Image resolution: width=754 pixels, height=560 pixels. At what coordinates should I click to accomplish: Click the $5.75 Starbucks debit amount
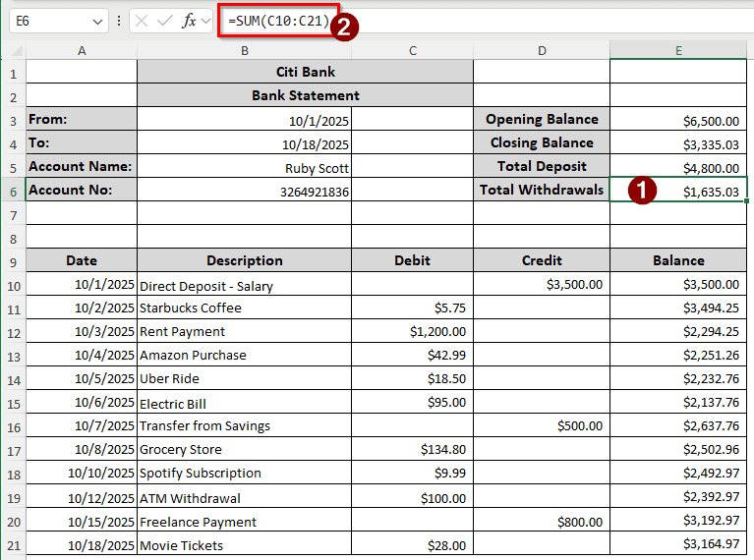point(413,308)
